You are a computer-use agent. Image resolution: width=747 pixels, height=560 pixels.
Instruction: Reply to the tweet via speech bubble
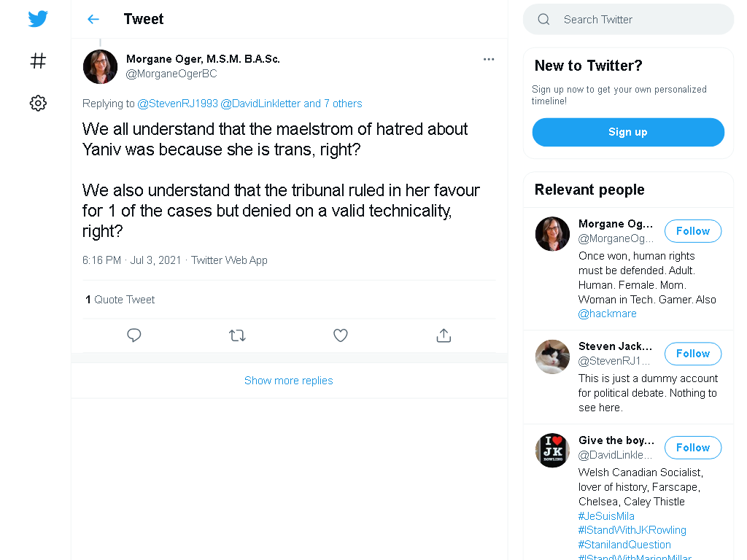[x=134, y=335]
